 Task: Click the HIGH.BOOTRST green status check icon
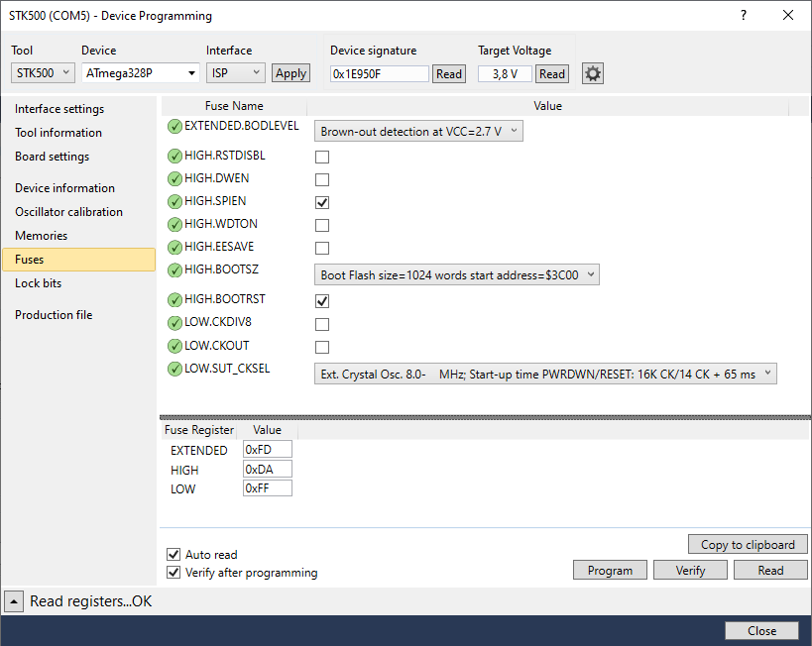coord(175,299)
